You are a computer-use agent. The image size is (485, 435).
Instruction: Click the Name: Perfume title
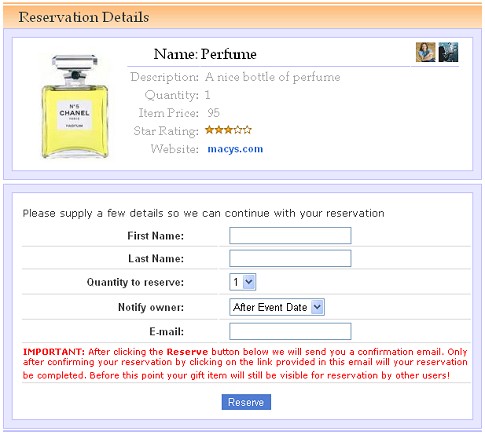coord(205,54)
